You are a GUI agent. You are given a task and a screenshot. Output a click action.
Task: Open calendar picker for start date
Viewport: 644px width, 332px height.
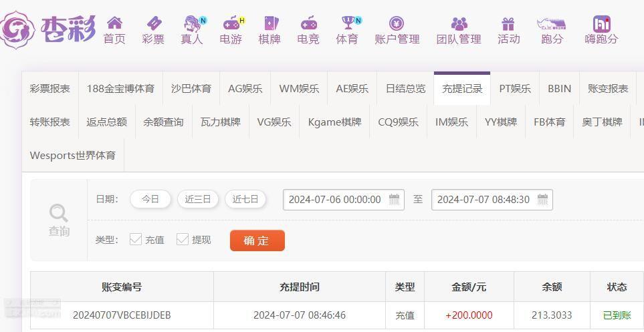click(x=395, y=200)
